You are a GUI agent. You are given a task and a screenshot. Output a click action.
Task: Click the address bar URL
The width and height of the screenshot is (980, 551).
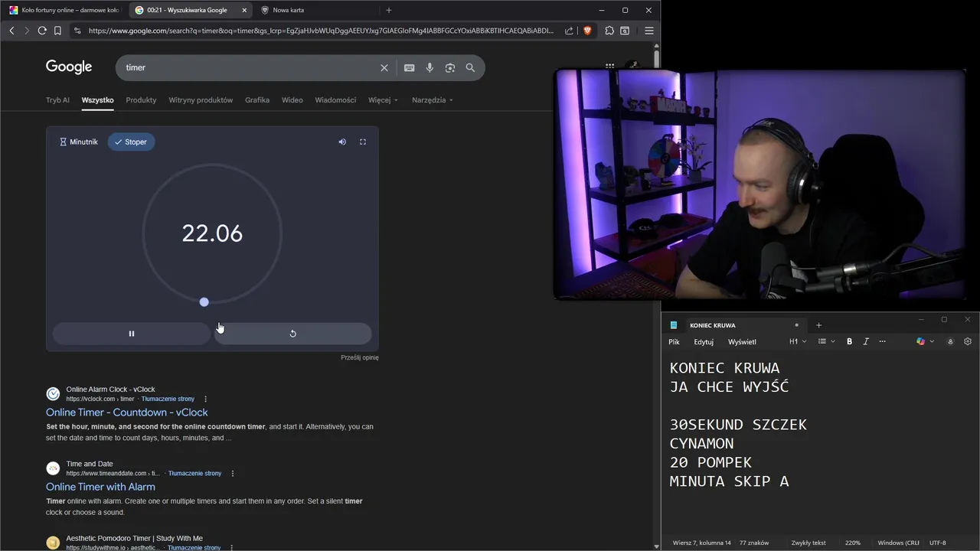tap(321, 31)
